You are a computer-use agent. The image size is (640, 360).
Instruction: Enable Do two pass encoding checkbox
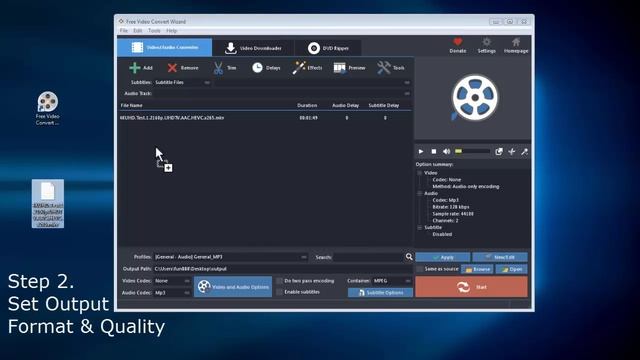click(280, 281)
